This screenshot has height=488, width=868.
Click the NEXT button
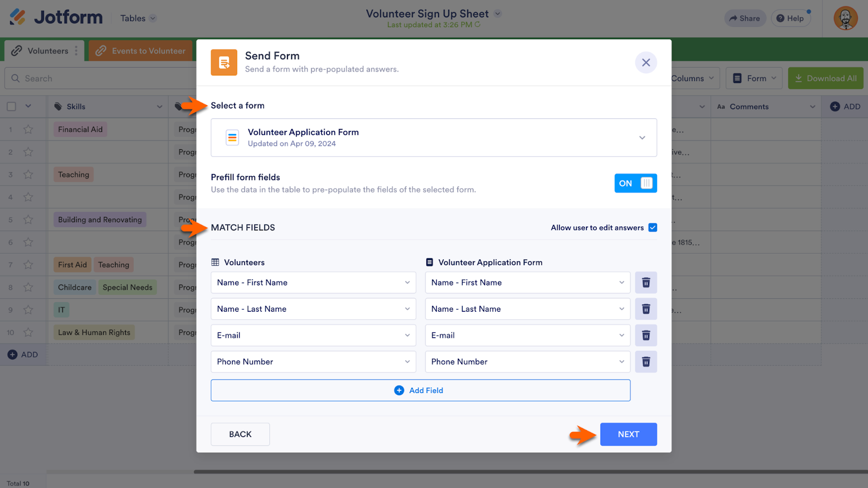coord(628,434)
